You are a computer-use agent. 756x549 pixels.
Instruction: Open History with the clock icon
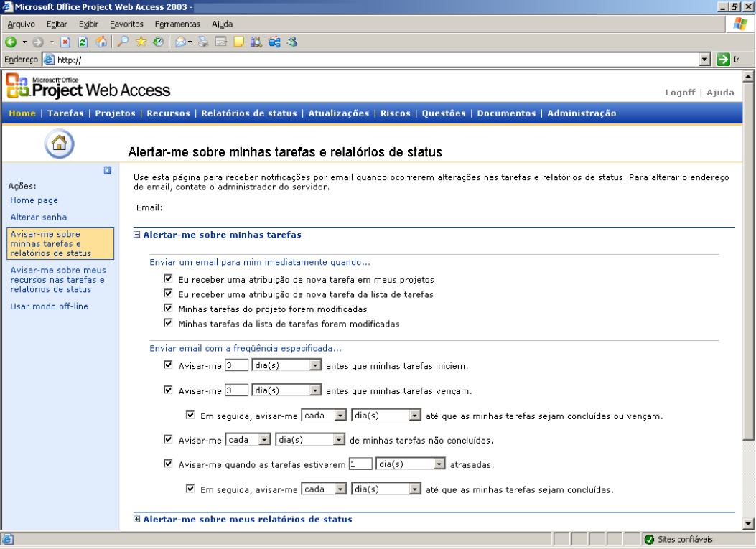click(158, 42)
